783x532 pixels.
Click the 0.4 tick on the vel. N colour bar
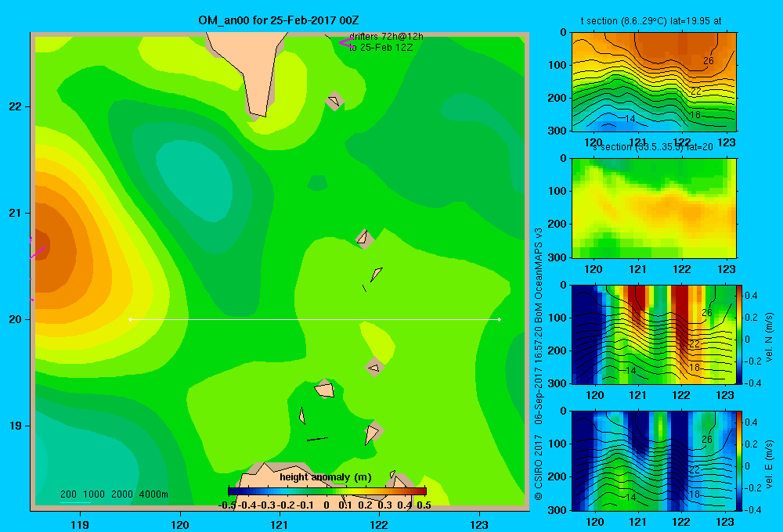751,296
